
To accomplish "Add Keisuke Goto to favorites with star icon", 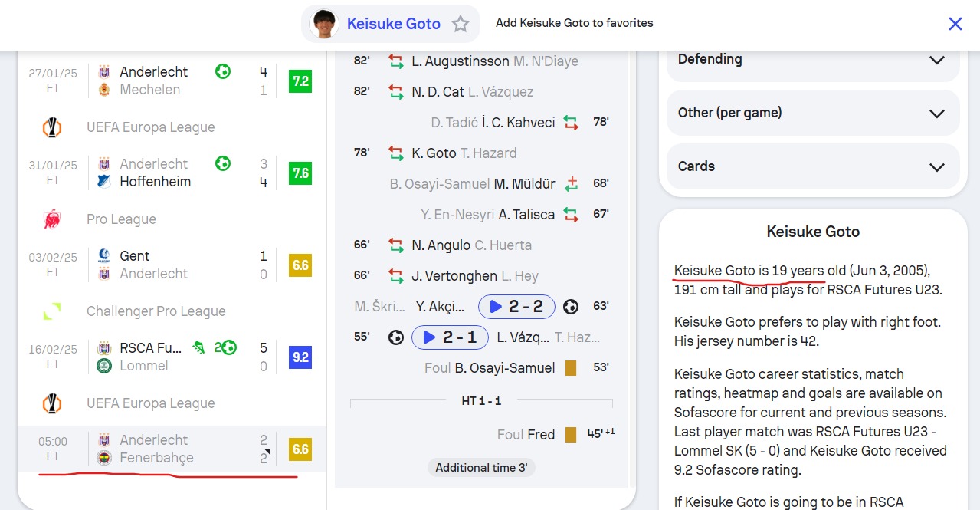I will [x=461, y=24].
